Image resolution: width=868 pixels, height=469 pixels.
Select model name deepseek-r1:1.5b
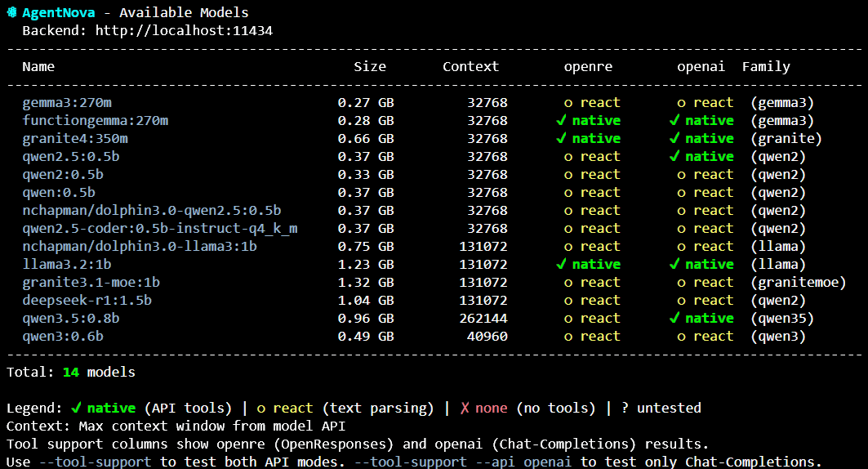click(87, 300)
